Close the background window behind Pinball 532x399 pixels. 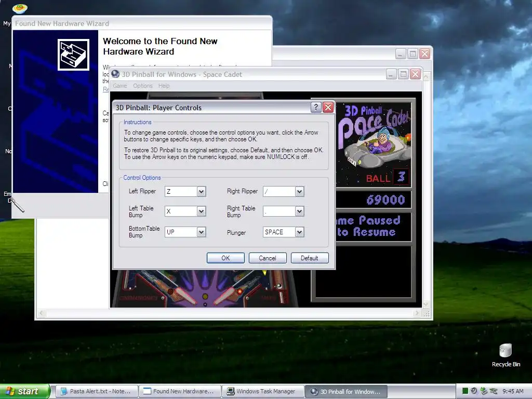425,54
